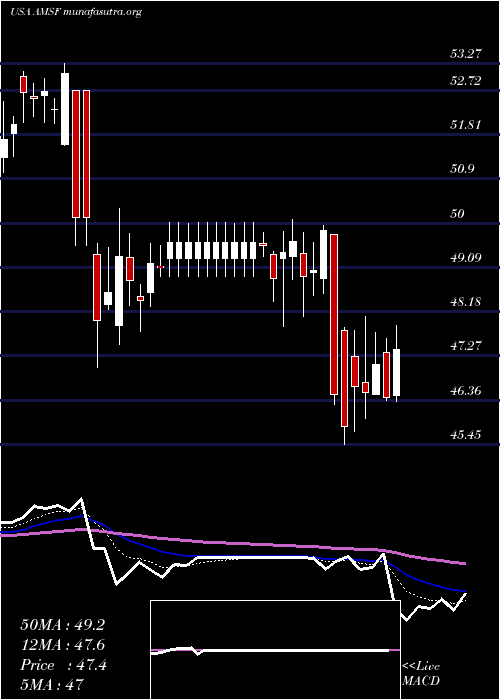Click the 45.45 price level label
This screenshot has height=700, width=500.
click(x=466, y=434)
